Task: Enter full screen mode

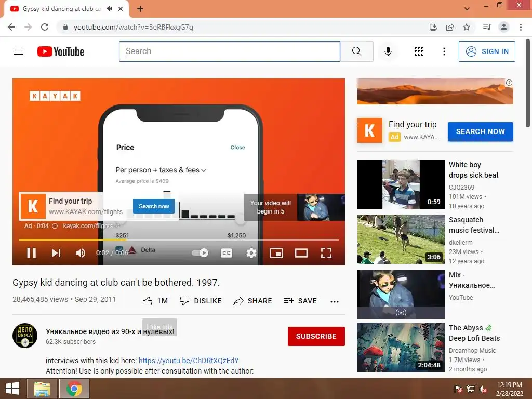Action: coord(326,253)
